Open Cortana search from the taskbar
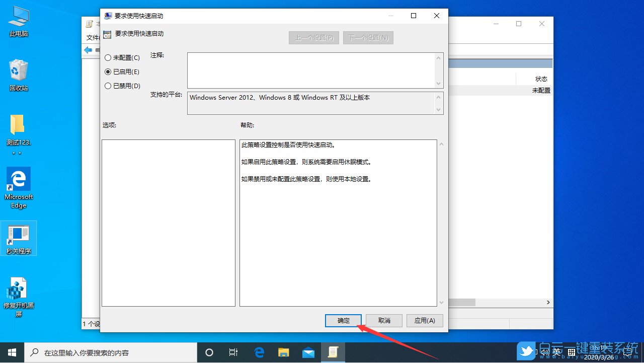 click(x=209, y=352)
